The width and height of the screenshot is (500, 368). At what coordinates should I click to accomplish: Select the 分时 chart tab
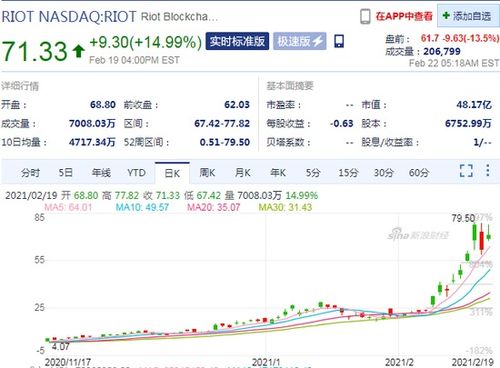tap(30, 173)
